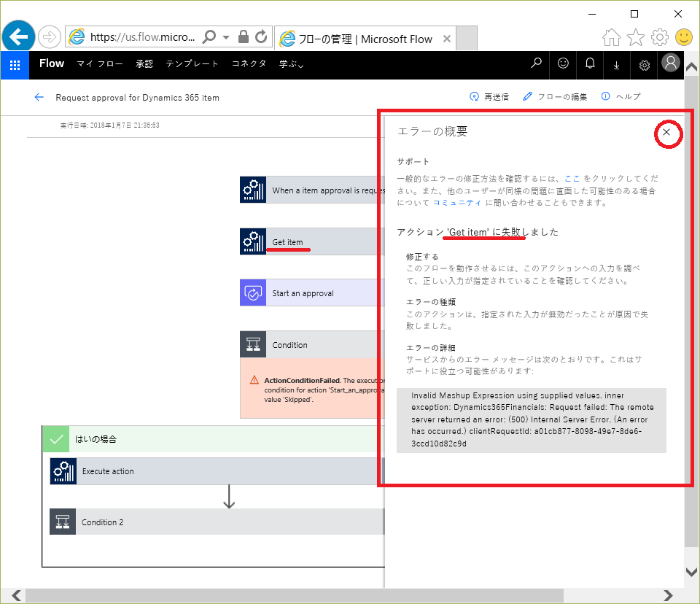Click the address bar URL field
Image resolution: width=700 pixels, height=604 pixels.
coord(142,37)
